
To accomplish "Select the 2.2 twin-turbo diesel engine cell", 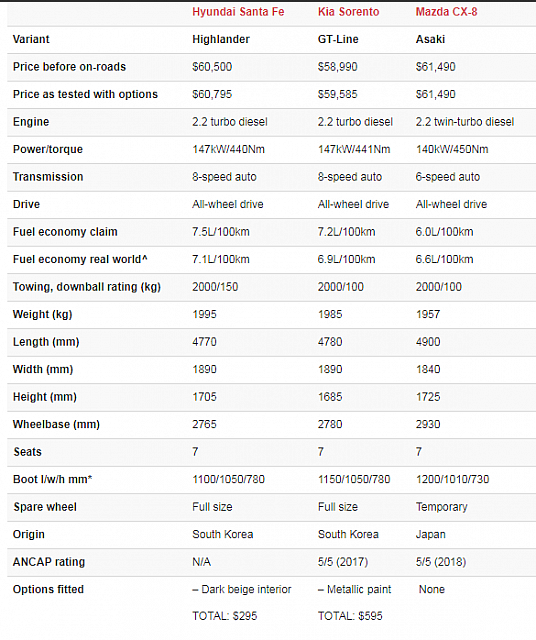I will pyautogui.click(x=465, y=122).
